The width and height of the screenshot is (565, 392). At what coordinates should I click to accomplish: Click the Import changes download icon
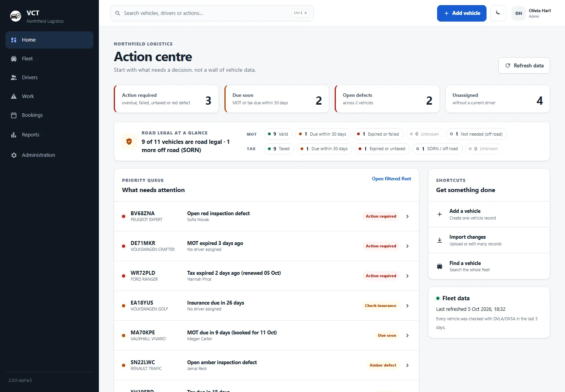(439, 240)
